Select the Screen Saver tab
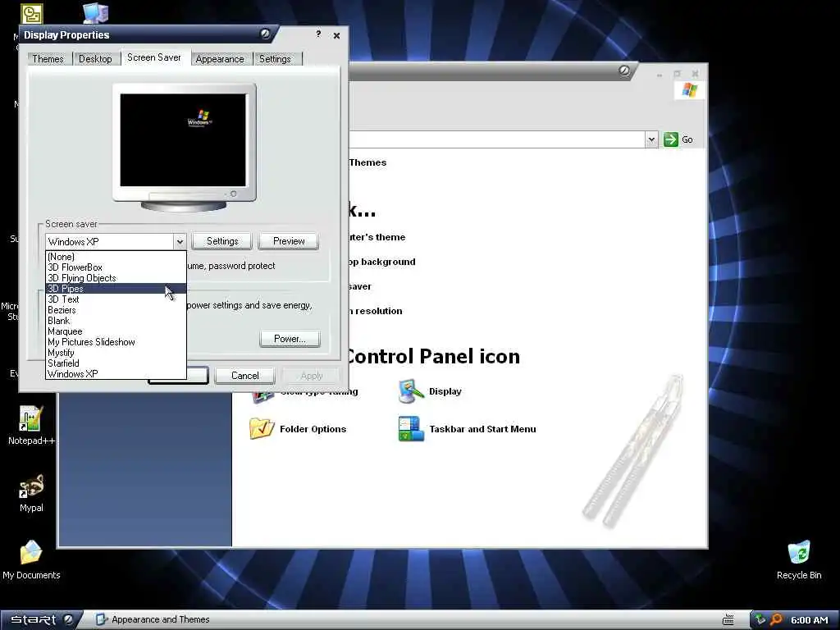 153,57
